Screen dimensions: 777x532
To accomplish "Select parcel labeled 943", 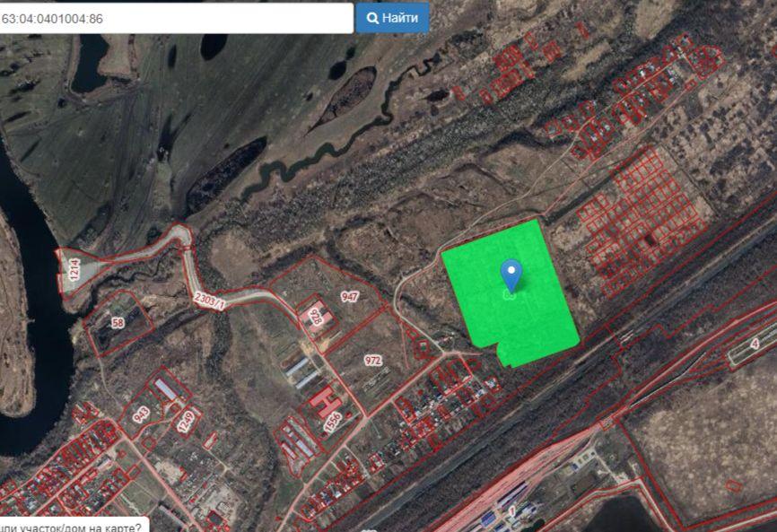I will [x=141, y=414].
